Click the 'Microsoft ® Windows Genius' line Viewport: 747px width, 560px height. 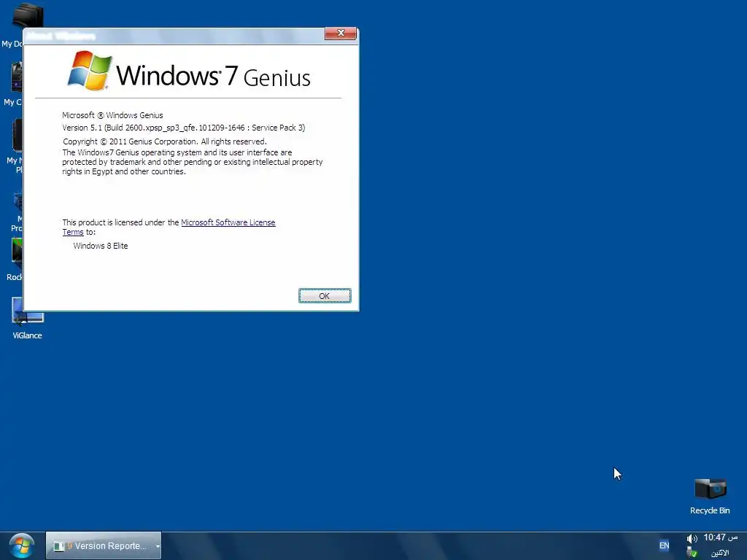[112, 115]
